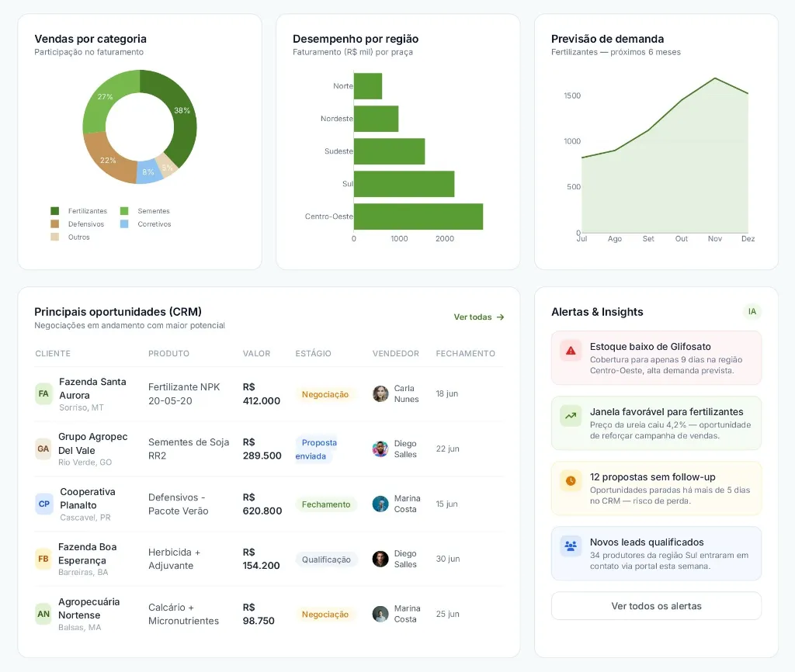This screenshot has width=795, height=672.
Task: Click the arrow icon next to Ver todas
Action: [501, 317]
